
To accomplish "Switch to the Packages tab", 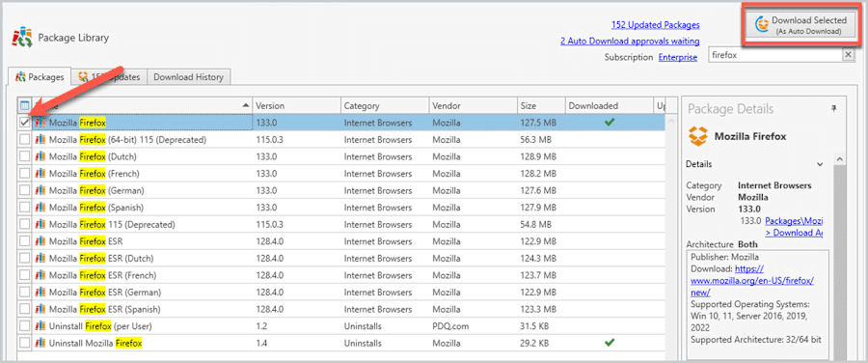I will pyautogui.click(x=40, y=77).
